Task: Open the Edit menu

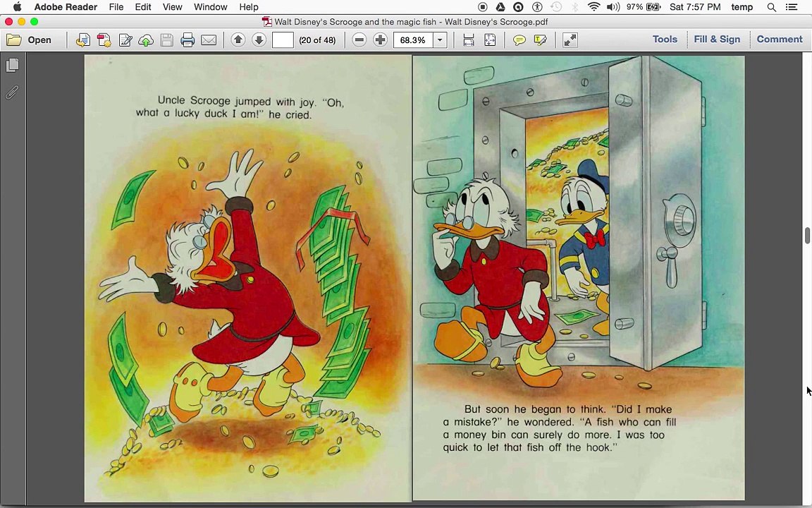Action: (x=143, y=7)
